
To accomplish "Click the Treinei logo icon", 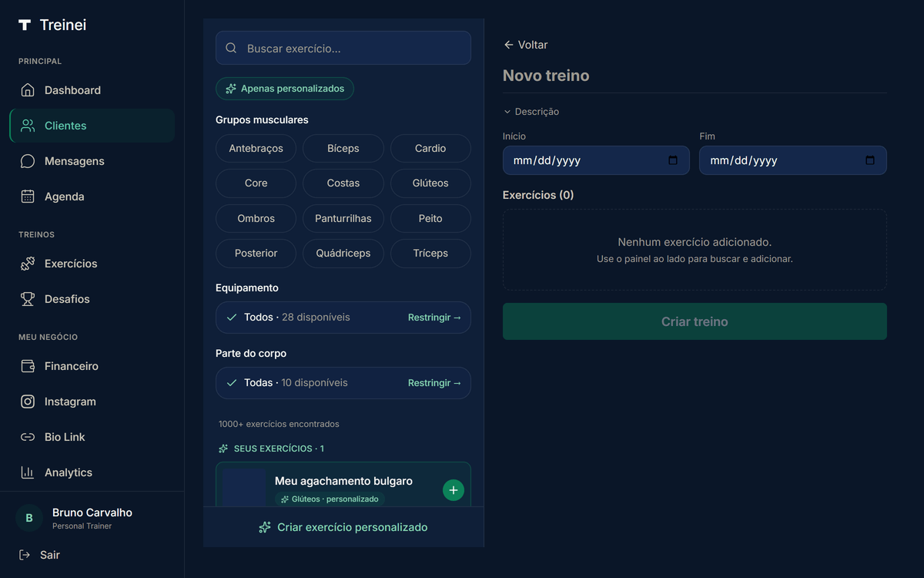I will coord(25,25).
